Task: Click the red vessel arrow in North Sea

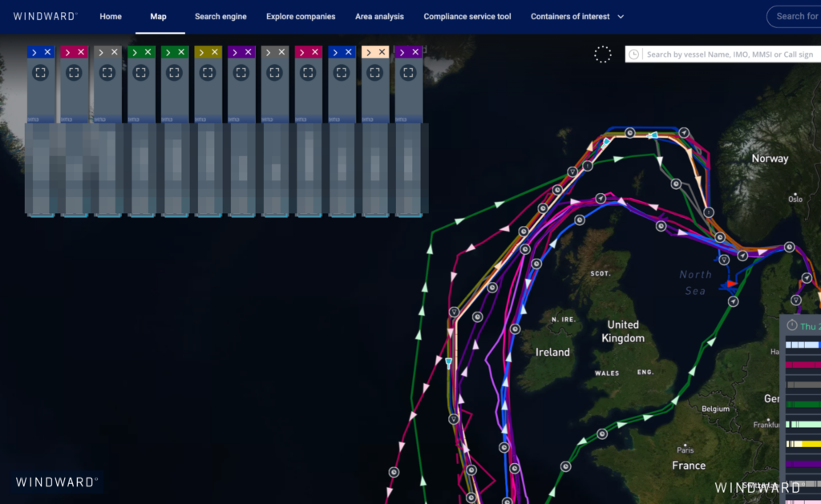Action: tap(731, 284)
